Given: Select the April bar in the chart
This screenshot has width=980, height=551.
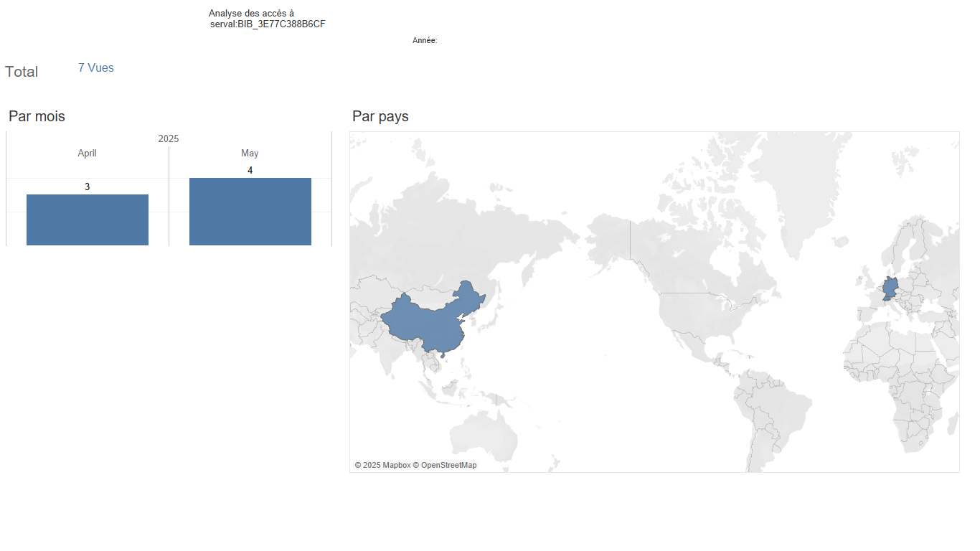Looking at the screenshot, I should point(88,220).
